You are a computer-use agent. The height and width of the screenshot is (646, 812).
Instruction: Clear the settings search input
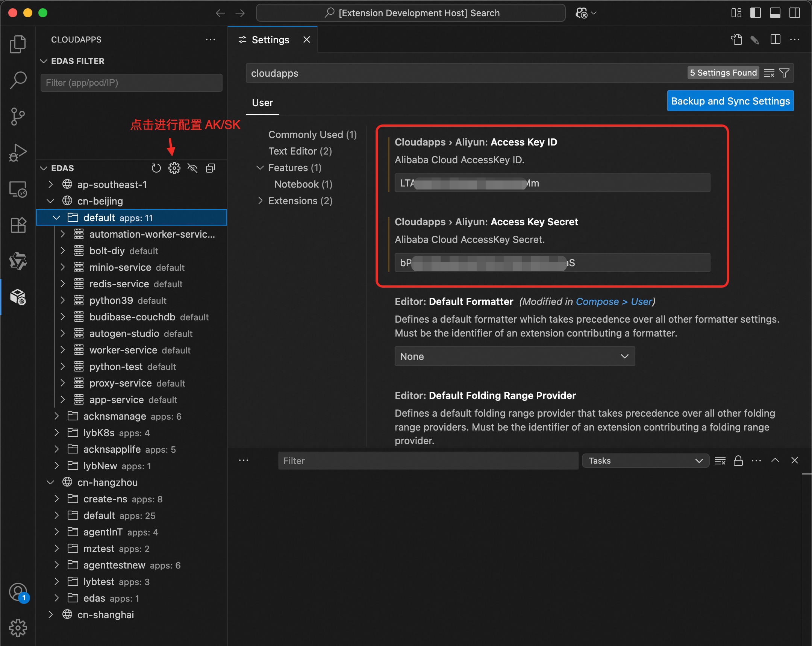pos(769,73)
